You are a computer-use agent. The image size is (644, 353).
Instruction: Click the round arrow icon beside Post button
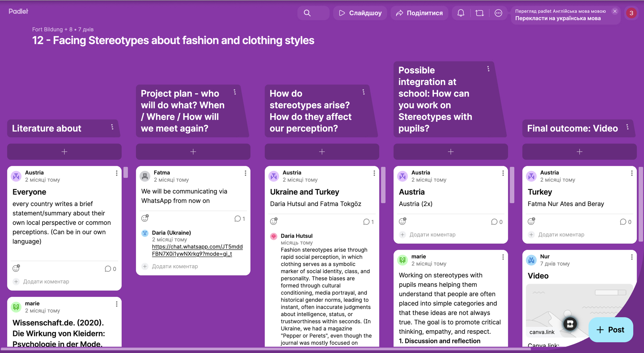pos(570,324)
